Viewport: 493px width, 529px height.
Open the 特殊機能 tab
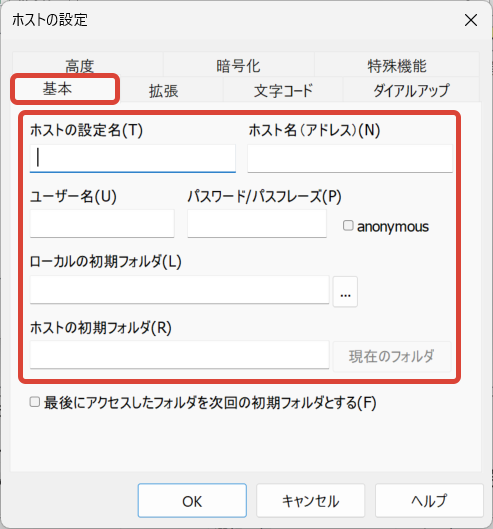pyautogui.click(x=397, y=65)
